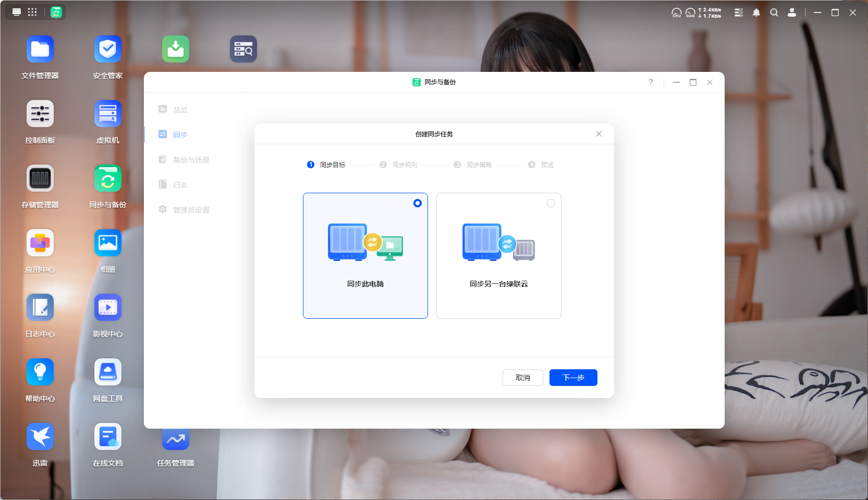Minimize the 同步与备份 window
This screenshot has height=500, width=868.
[676, 82]
